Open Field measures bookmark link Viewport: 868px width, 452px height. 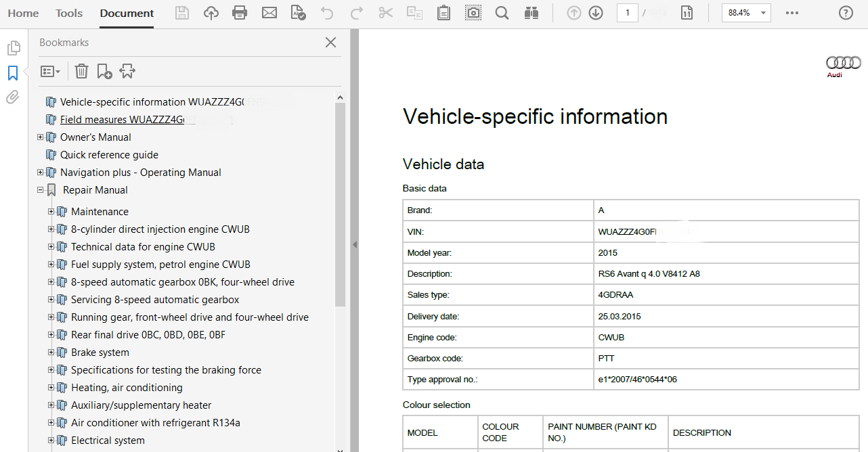click(x=122, y=120)
